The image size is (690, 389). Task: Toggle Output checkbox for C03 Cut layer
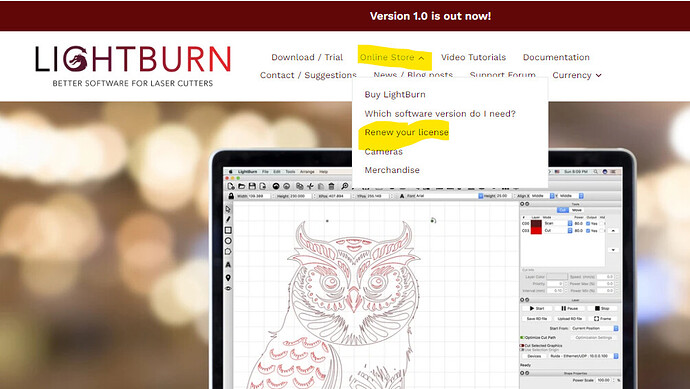588,231
